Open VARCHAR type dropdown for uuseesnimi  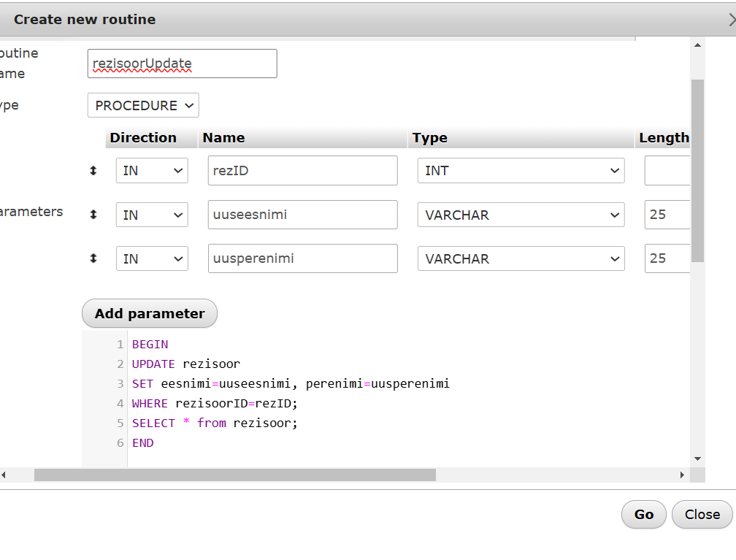(x=521, y=215)
